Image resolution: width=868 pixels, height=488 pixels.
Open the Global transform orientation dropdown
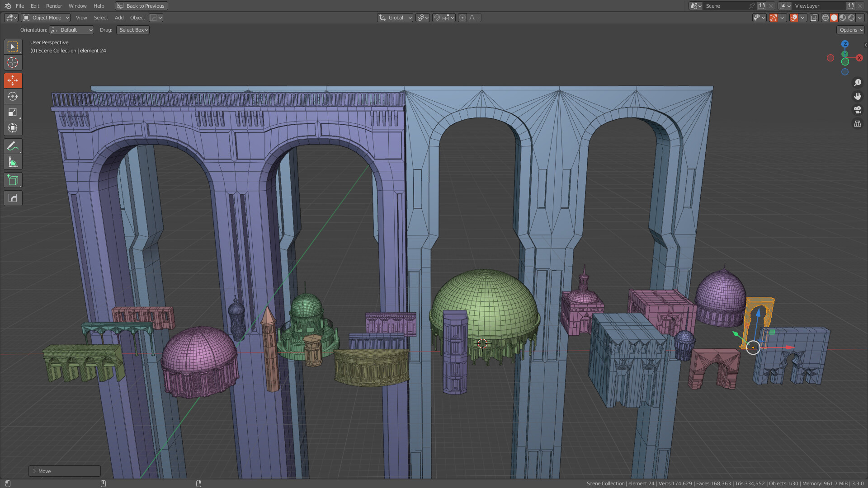[395, 18]
